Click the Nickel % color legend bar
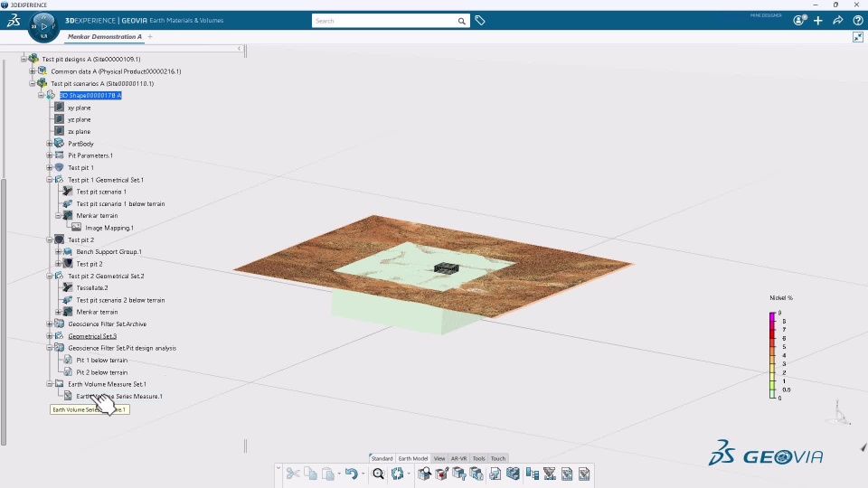The width and height of the screenshot is (868, 488). 771,355
